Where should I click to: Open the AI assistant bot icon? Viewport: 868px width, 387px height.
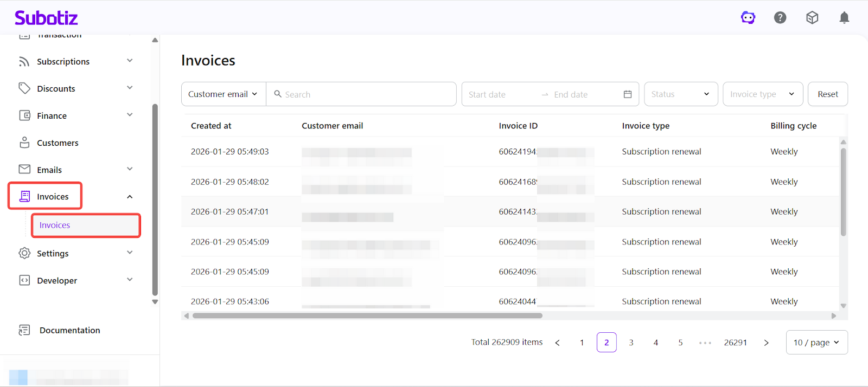pos(748,18)
